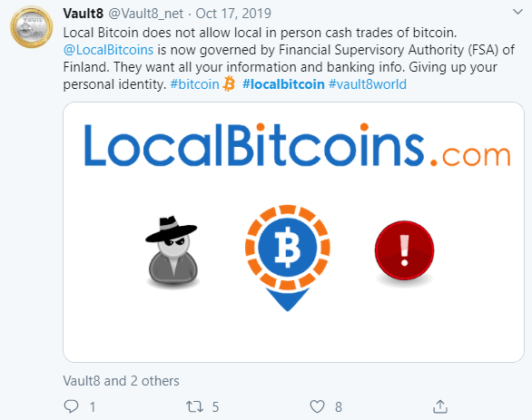Click the blue Bitcoin map pin icon
532x420 pixels.
pyautogui.click(x=288, y=258)
